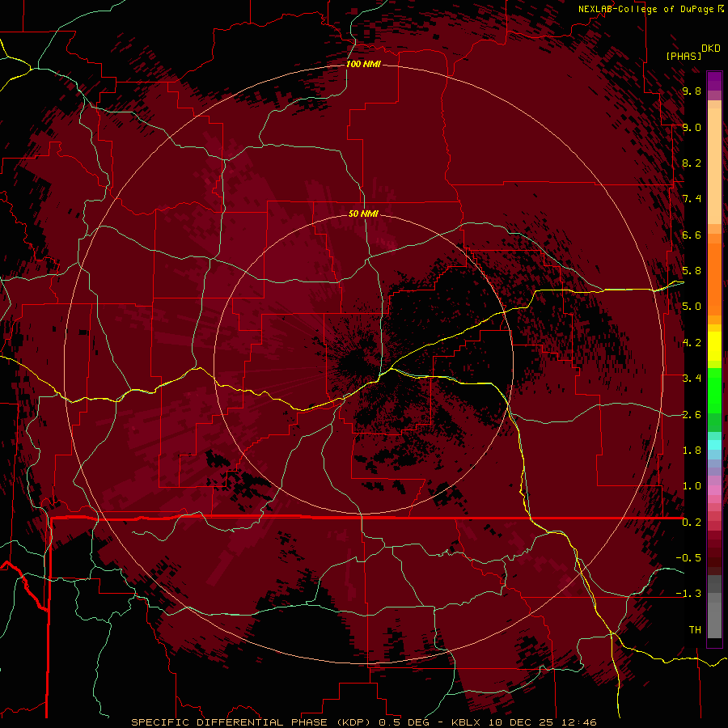This screenshot has height=728, width=728.
Task: Click the 9.8 value on the color scale
Action: click(x=692, y=91)
